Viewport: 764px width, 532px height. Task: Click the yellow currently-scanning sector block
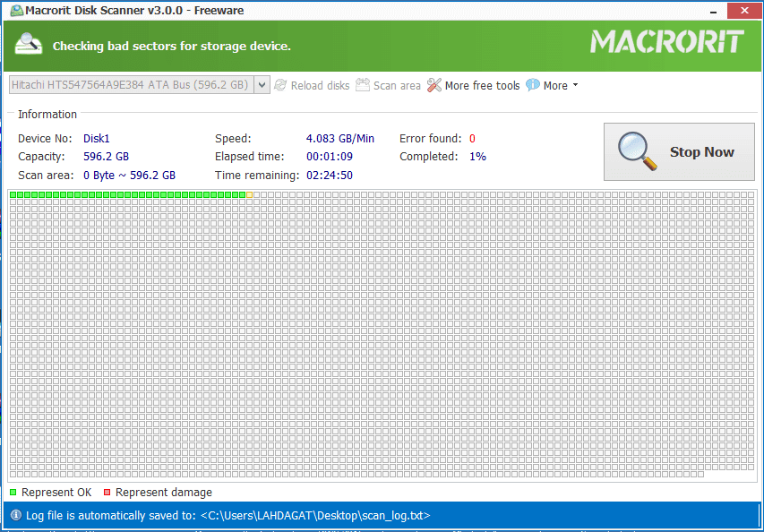click(x=250, y=195)
